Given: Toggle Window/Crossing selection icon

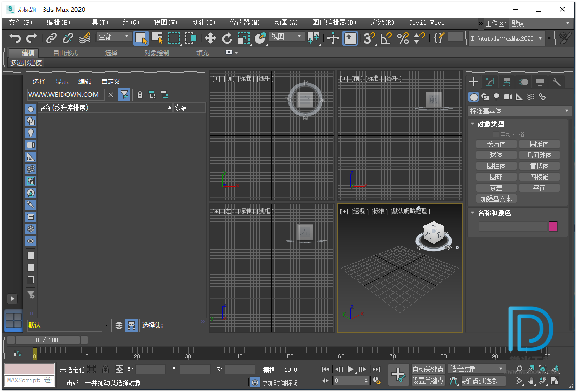Looking at the screenshot, I should (191, 38).
